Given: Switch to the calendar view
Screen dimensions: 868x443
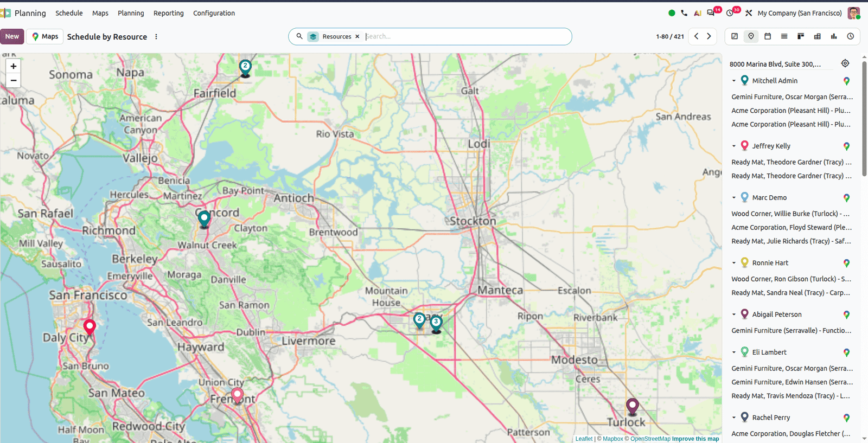Looking at the screenshot, I should point(768,36).
